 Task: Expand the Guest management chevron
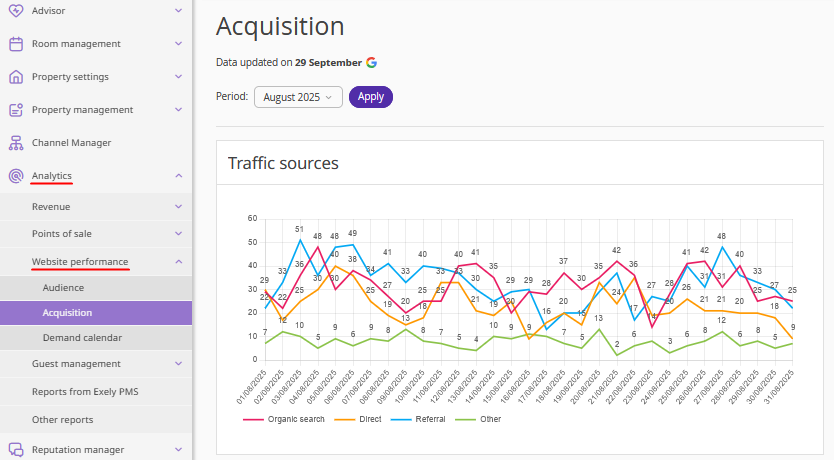pyautogui.click(x=178, y=364)
